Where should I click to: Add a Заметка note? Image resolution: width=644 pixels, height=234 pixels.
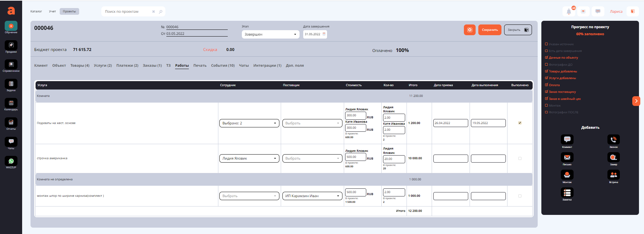tap(567, 192)
